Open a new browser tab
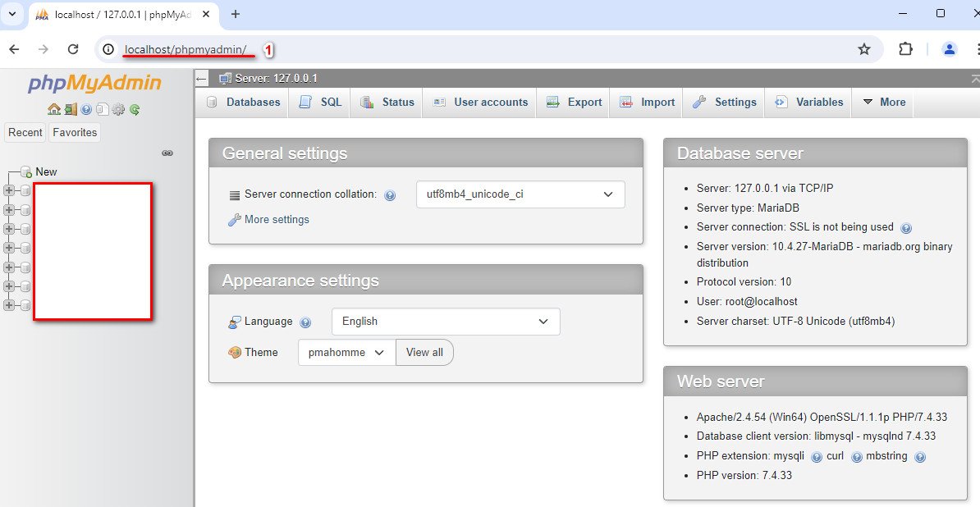Image resolution: width=980 pixels, height=507 pixels. point(236,14)
